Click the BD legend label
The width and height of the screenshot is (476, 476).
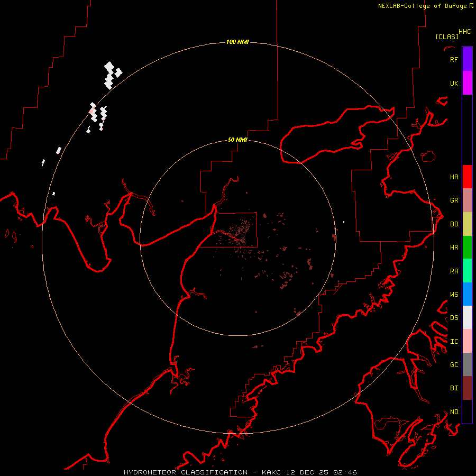coord(454,224)
